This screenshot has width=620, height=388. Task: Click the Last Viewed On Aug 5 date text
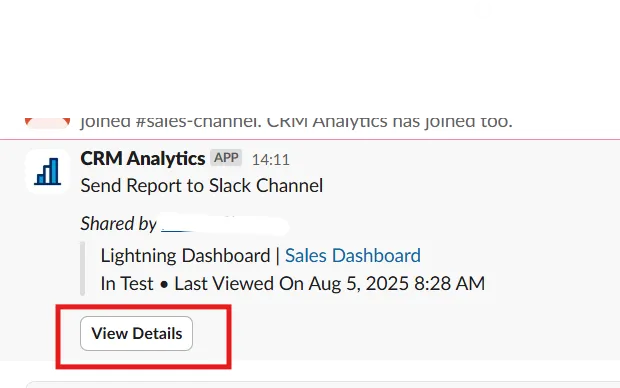pyautogui.click(x=329, y=284)
